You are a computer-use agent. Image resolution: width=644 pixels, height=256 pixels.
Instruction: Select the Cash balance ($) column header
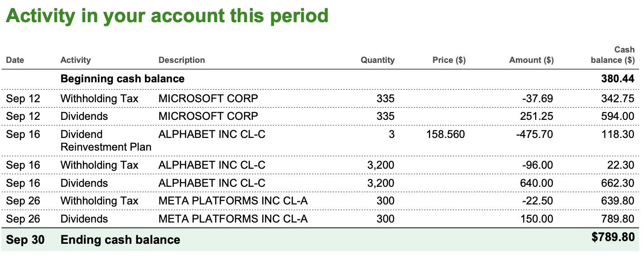(613, 55)
